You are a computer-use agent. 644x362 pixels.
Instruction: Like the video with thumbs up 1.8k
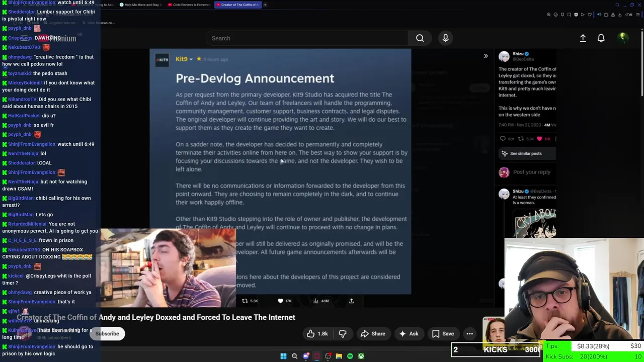click(x=317, y=333)
